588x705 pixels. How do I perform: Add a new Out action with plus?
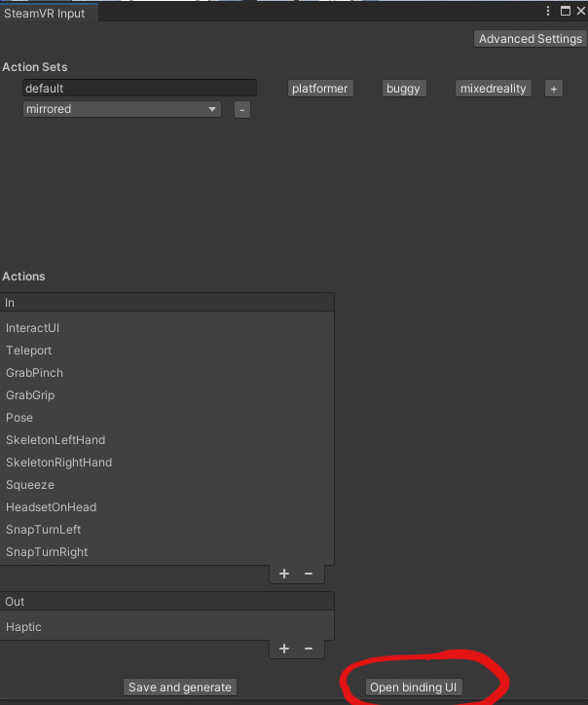tap(284, 649)
